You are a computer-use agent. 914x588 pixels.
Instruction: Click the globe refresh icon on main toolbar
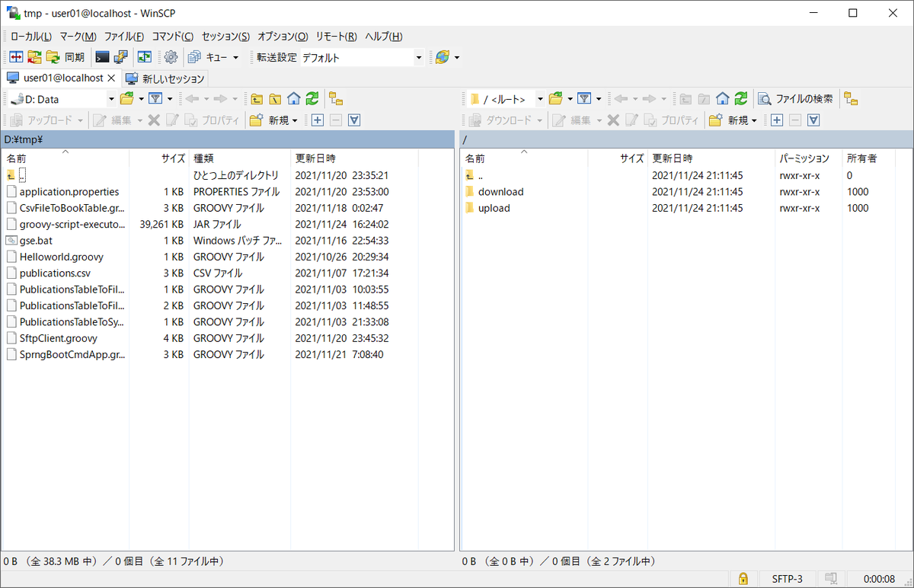pos(443,57)
